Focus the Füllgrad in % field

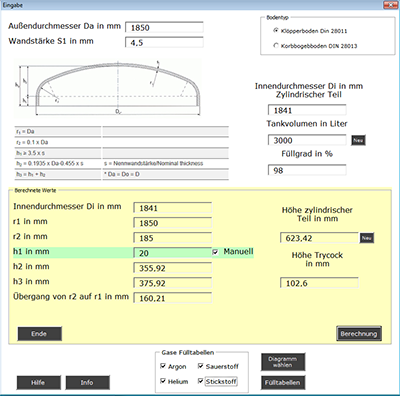(x=307, y=170)
